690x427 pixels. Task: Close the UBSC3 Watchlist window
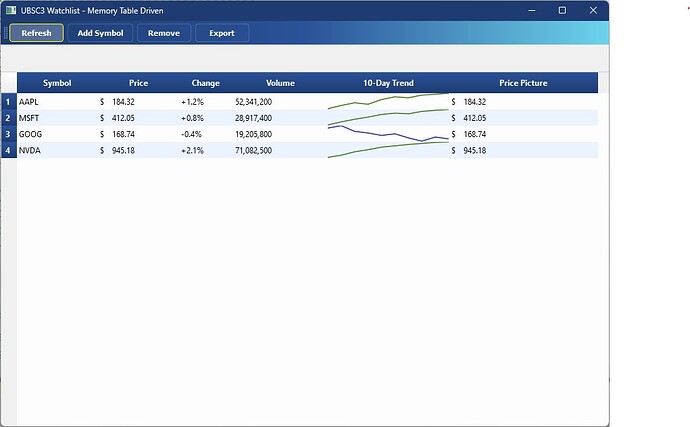click(x=593, y=10)
